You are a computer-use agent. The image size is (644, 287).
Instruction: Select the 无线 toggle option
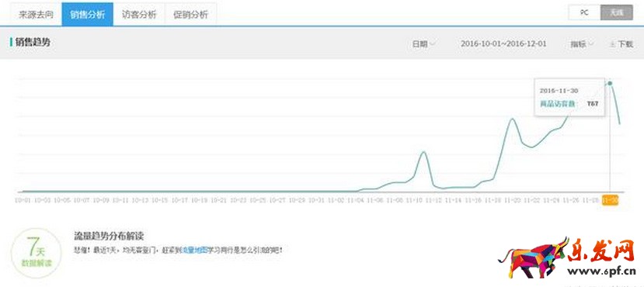coord(617,12)
